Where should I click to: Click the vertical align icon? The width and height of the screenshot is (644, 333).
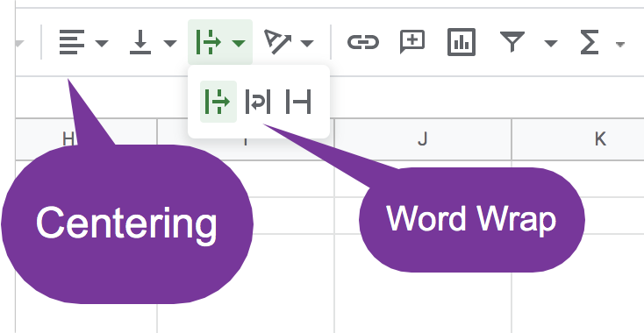[x=140, y=42]
